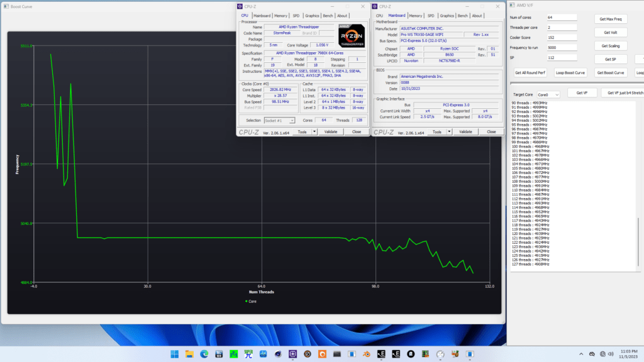The width and height of the screenshot is (644, 362).
Task: Open the Tools dropdown arrow in CPU window
Action: pyautogui.click(x=314, y=132)
